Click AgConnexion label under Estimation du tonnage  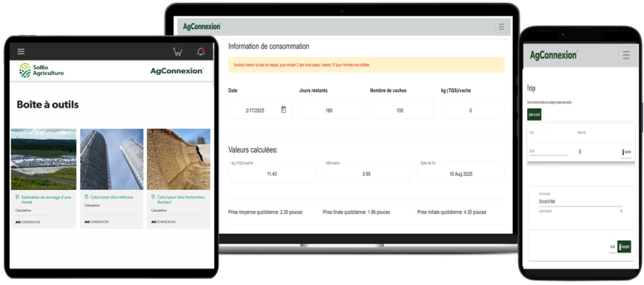[28, 222]
